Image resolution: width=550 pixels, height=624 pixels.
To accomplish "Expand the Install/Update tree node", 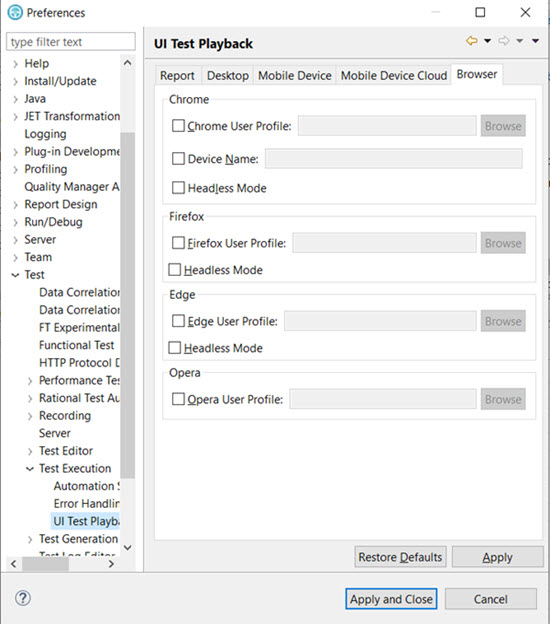I will coord(15,81).
